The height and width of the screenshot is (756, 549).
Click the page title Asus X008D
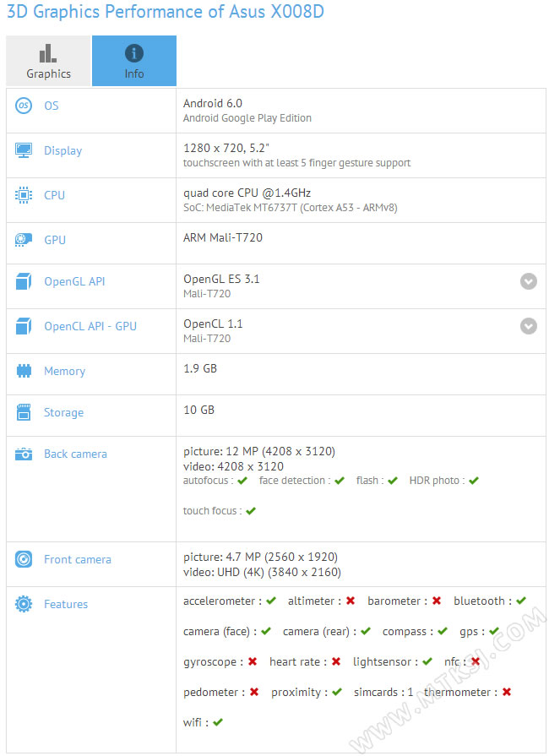coord(277,12)
